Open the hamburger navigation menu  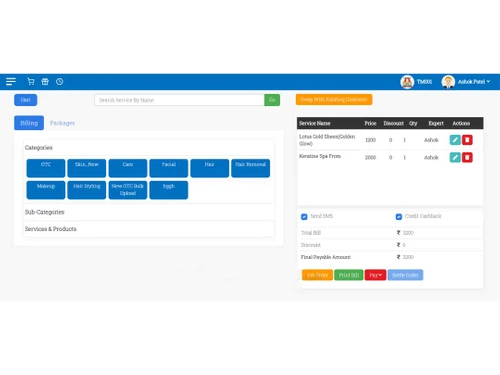point(11,82)
